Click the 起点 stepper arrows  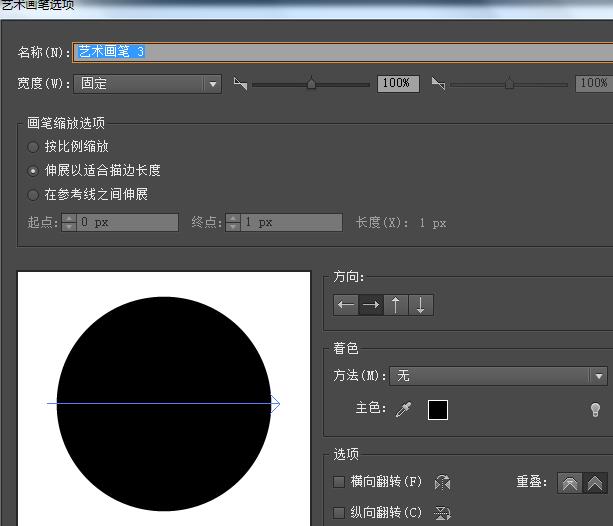pos(69,222)
